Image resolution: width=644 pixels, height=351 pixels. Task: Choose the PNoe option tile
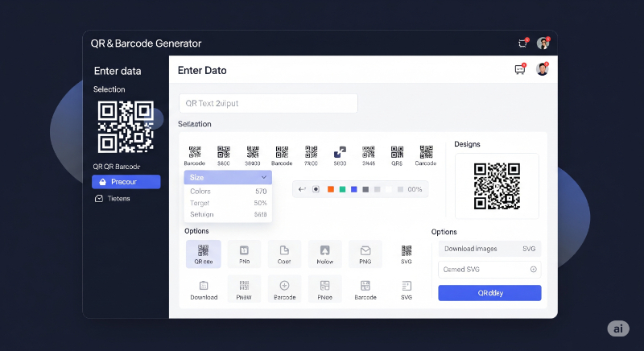[x=325, y=290]
